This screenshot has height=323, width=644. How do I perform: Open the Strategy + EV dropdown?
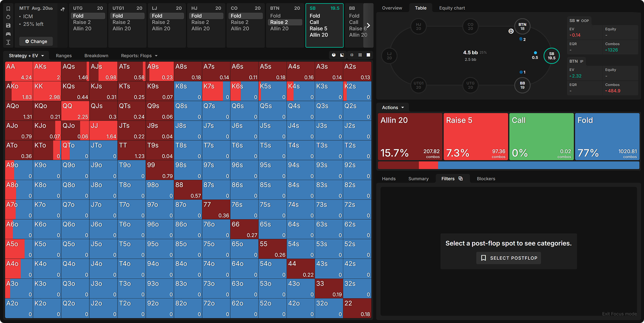coord(26,56)
